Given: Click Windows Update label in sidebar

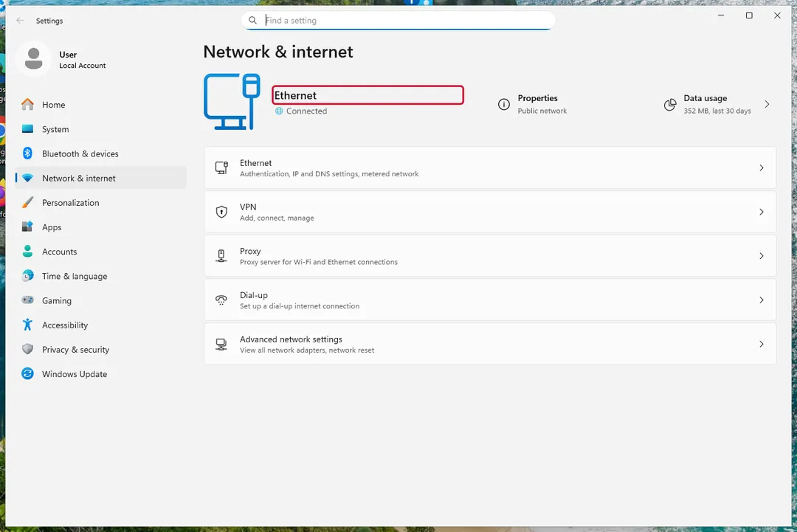Looking at the screenshot, I should (x=75, y=374).
